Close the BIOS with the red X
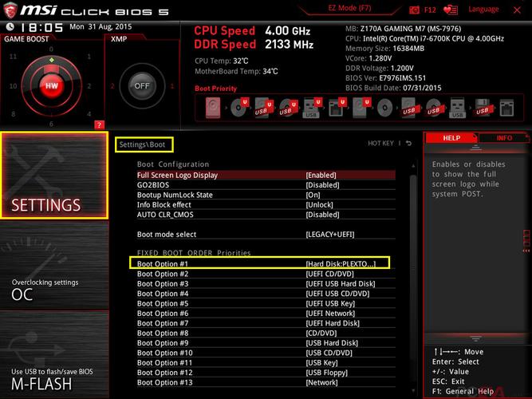This screenshot has width=532, height=399. click(517, 10)
